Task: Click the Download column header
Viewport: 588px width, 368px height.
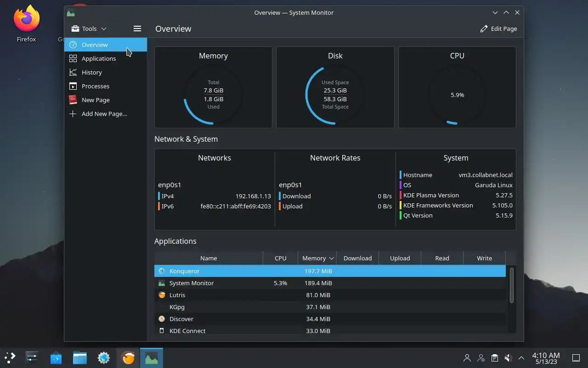Action: 357,258
